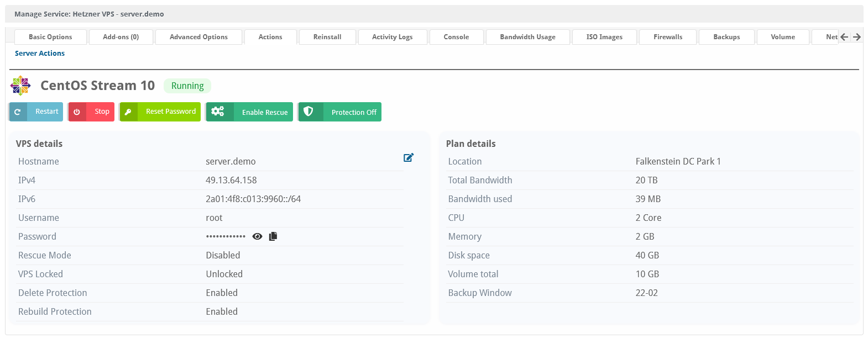
Task: Click the hostname value server.demo
Action: coord(231,161)
